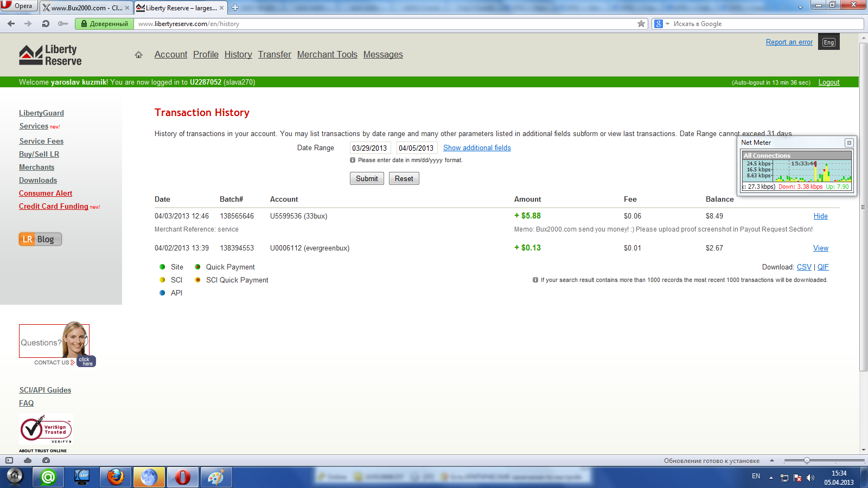Open the Eng language selector
This screenshot has height=488, width=868.
[828, 42]
